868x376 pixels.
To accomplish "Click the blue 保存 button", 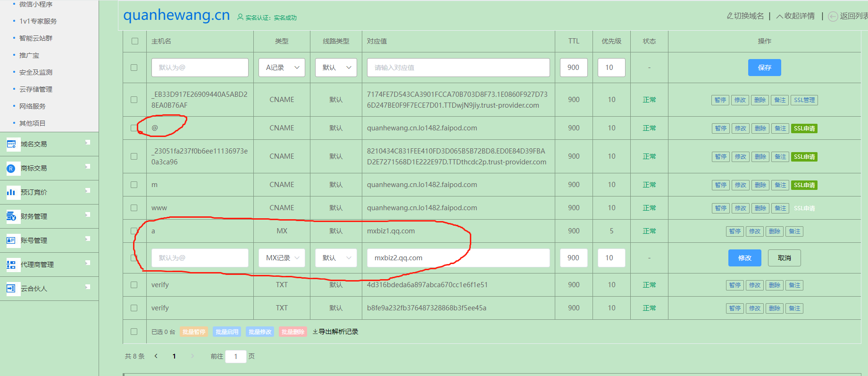I will point(764,68).
